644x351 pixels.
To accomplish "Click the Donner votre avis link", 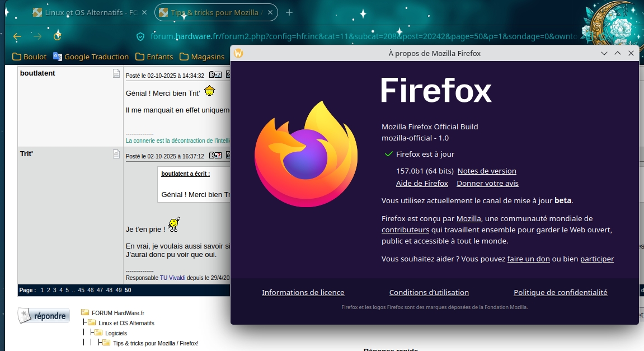I will coord(487,183).
